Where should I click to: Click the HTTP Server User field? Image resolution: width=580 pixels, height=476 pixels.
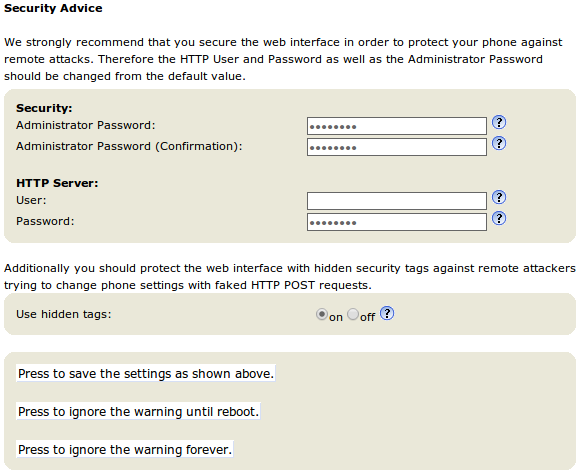click(397, 201)
